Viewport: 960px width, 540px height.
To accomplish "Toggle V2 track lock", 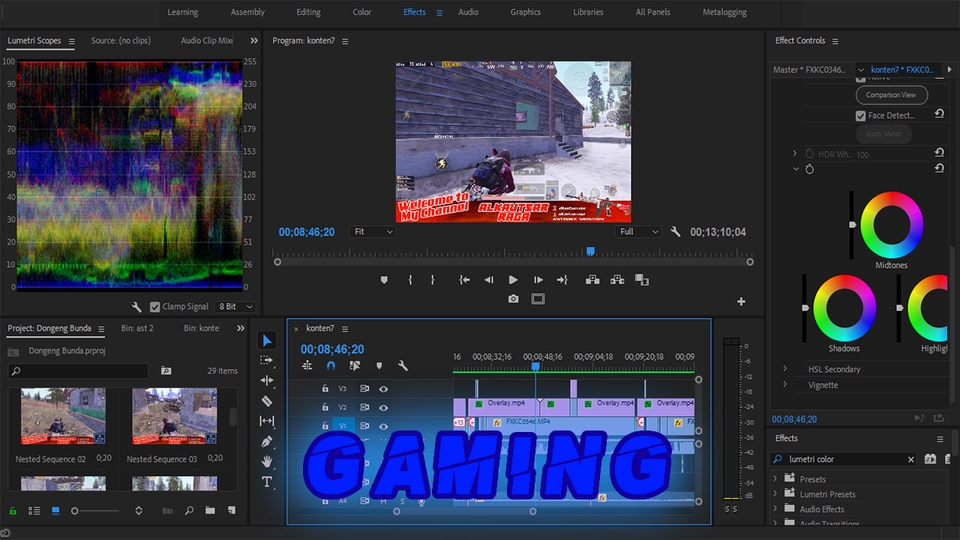I will tap(325, 407).
